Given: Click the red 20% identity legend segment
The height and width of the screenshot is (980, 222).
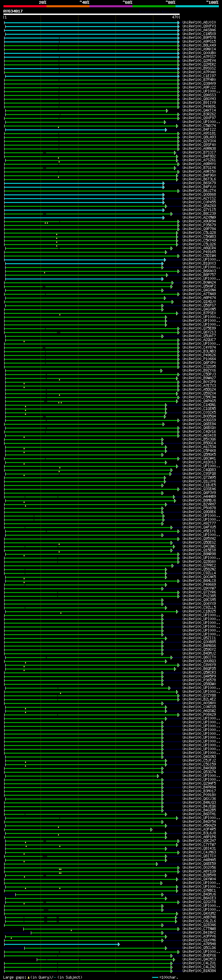Looking at the screenshot, I should [x=25, y=6].
